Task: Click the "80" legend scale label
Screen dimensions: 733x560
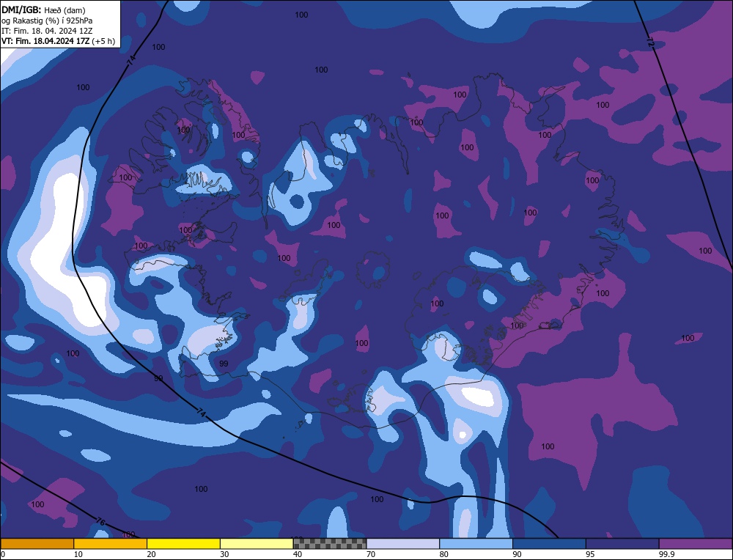Action: (x=444, y=554)
